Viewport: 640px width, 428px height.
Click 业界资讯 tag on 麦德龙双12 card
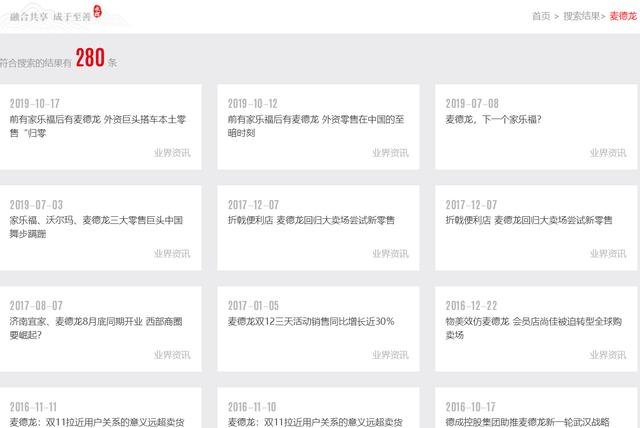[390, 355]
